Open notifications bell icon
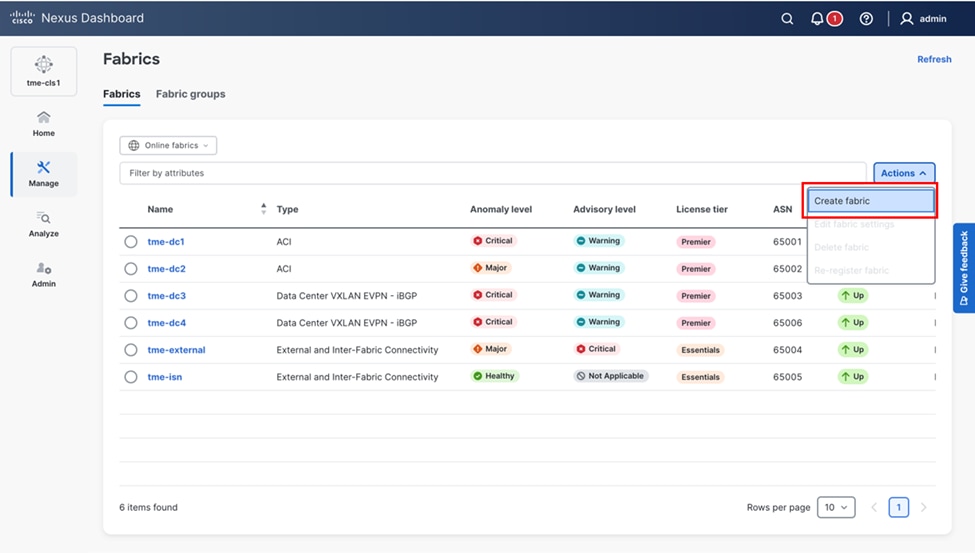This screenshot has height=553, width=975. pyautogui.click(x=818, y=18)
